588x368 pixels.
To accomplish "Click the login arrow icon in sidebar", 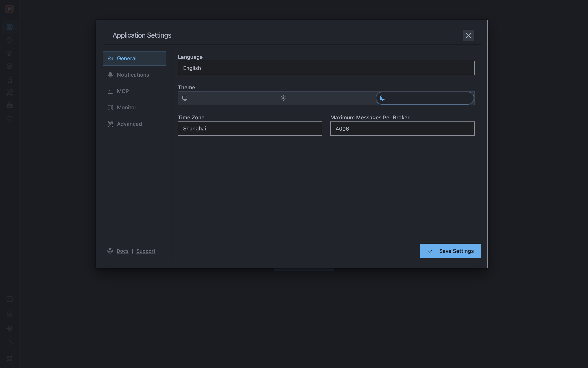I will click(9, 329).
